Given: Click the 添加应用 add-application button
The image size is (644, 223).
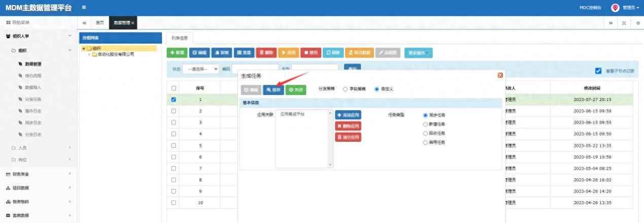Looking at the screenshot, I should [348, 115].
